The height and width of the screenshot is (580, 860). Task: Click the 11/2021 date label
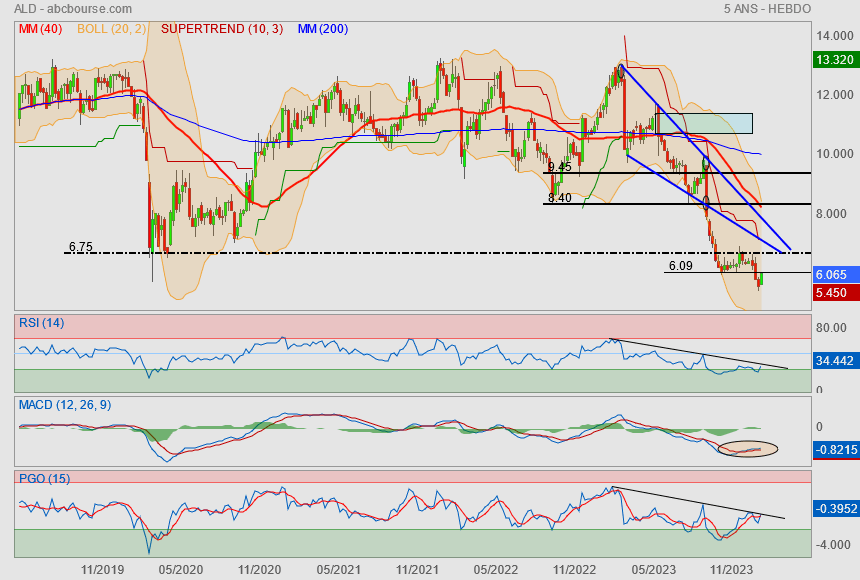tap(417, 570)
